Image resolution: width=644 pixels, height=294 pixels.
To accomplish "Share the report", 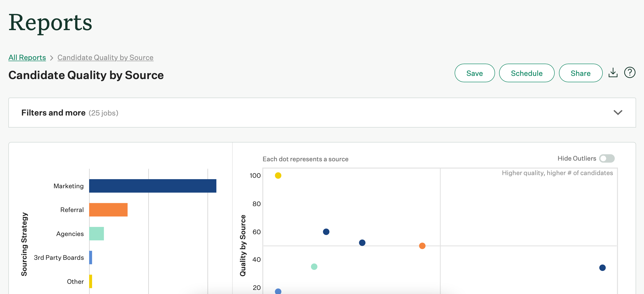I will [x=581, y=73].
